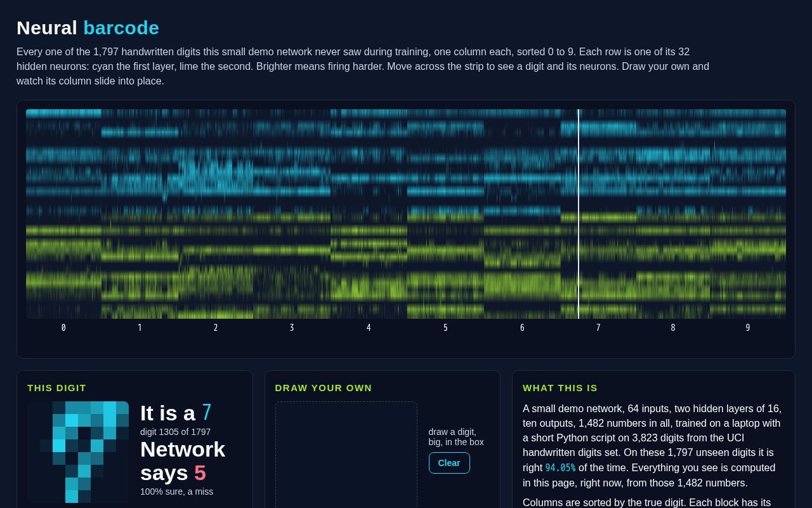This screenshot has width=812, height=508.
Task: Click the "DRAW YOUR OWN" panel heading
Action: coord(324,388)
